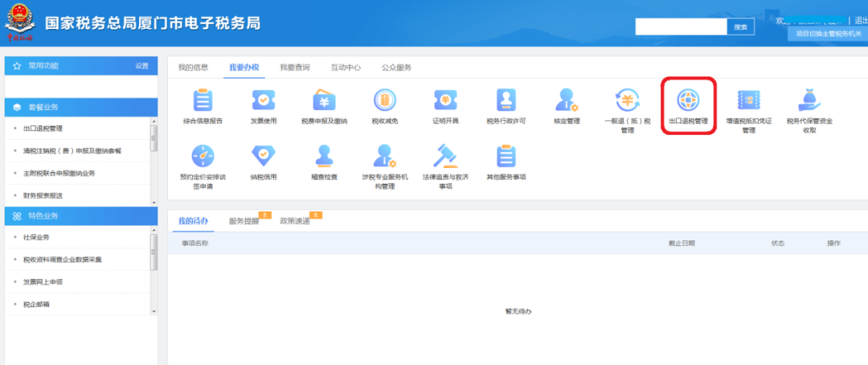
Task: Open the 增值税抵扣凭证管理 icon
Action: pyautogui.click(x=748, y=100)
